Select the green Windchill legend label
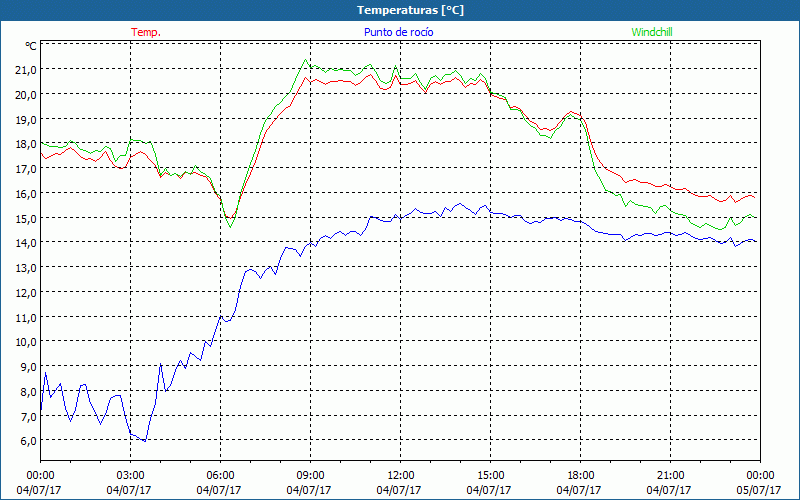The width and height of the screenshot is (800, 500). (652, 32)
